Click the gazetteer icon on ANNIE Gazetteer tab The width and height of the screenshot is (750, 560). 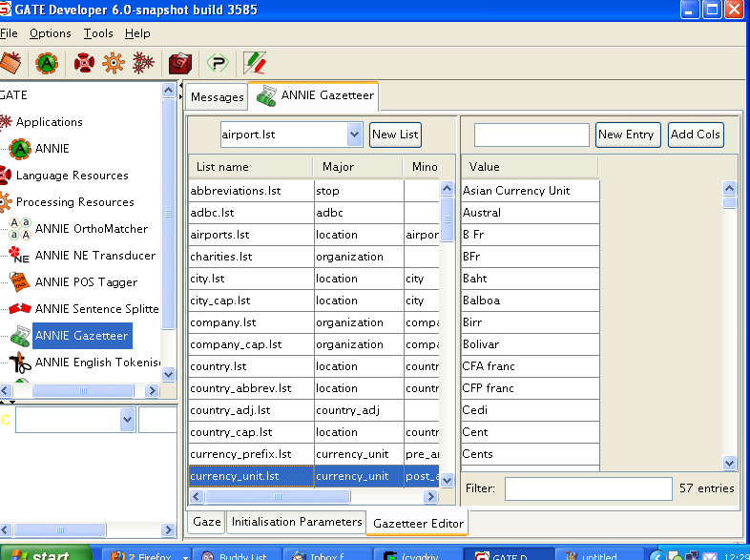[x=266, y=95]
